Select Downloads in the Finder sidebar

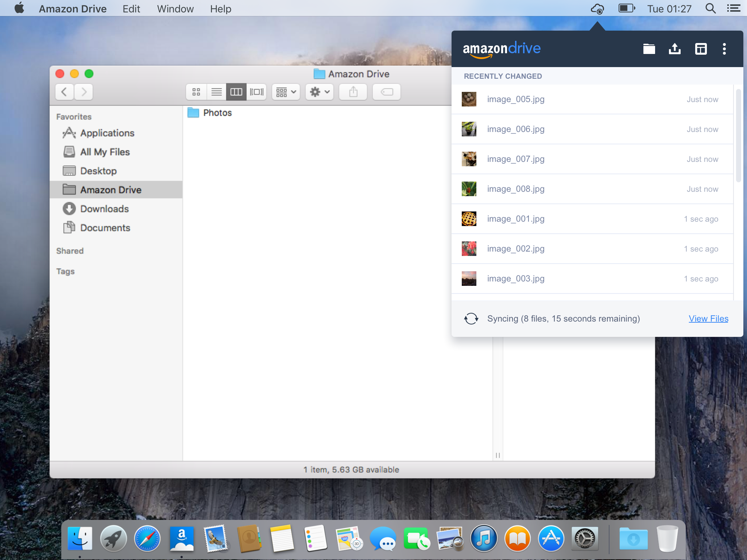[x=104, y=209]
